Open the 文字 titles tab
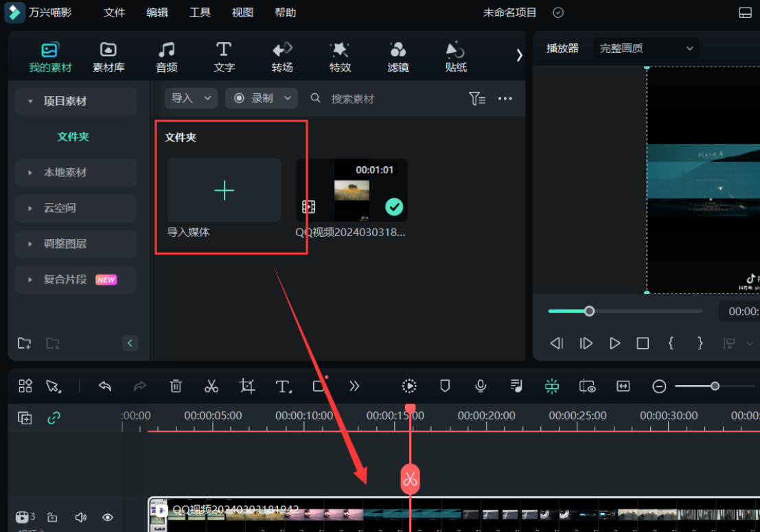This screenshot has width=760, height=532. pos(224,57)
